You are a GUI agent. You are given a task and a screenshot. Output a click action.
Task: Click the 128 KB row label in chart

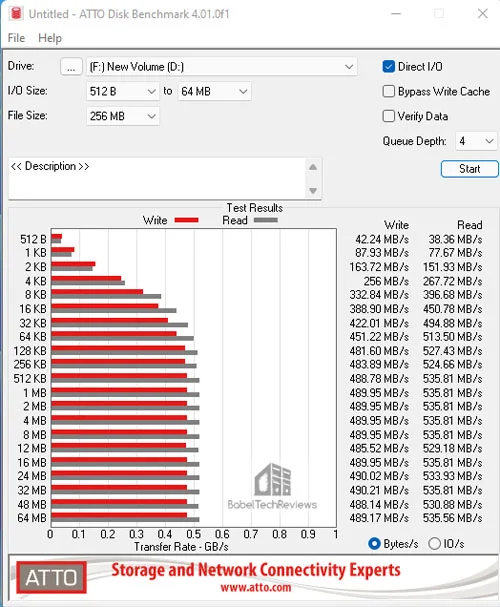coord(30,351)
